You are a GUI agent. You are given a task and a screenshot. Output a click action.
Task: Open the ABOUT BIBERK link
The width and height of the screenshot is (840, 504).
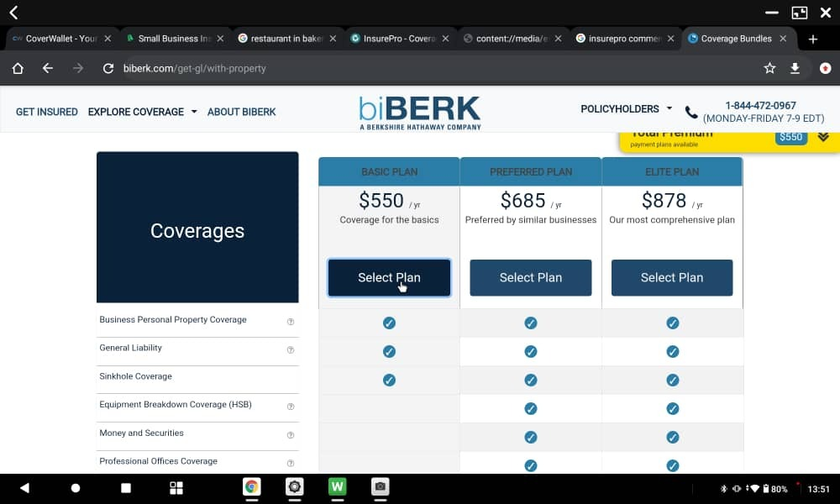click(x=242, y=112)
